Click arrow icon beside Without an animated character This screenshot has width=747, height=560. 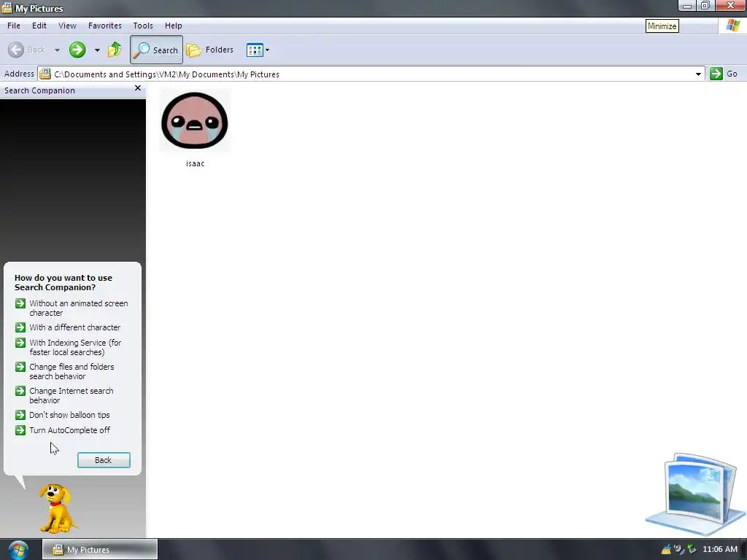[20, 303]
